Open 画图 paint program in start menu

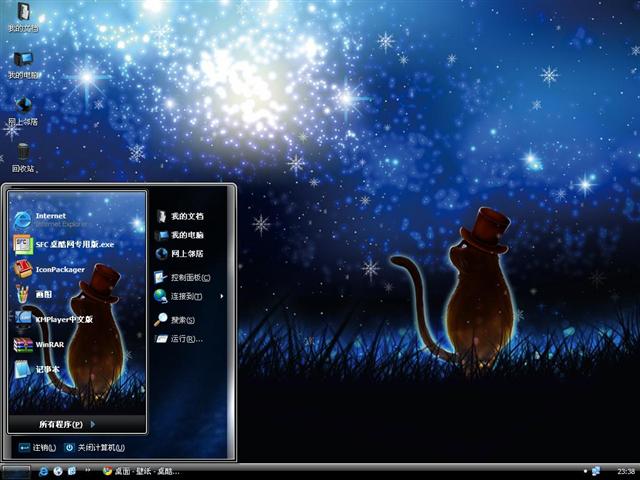pyautogui.click(x=77, y=294)
